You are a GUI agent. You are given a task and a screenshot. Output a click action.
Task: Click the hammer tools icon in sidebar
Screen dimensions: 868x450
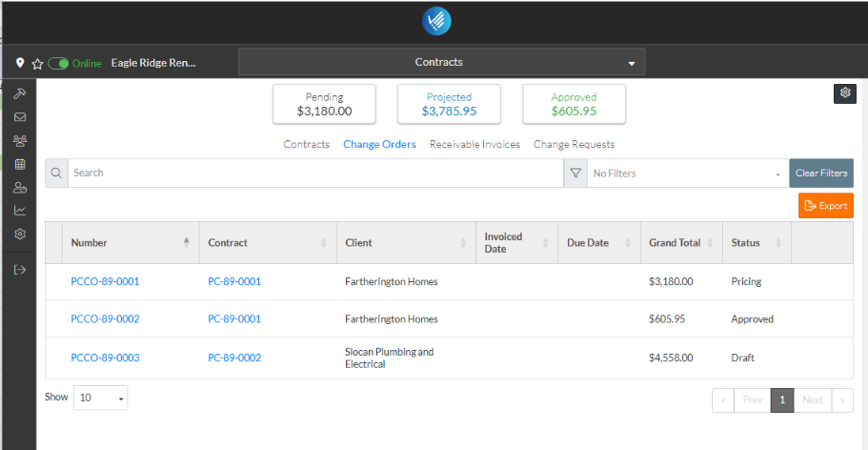(x=19, y=93)
